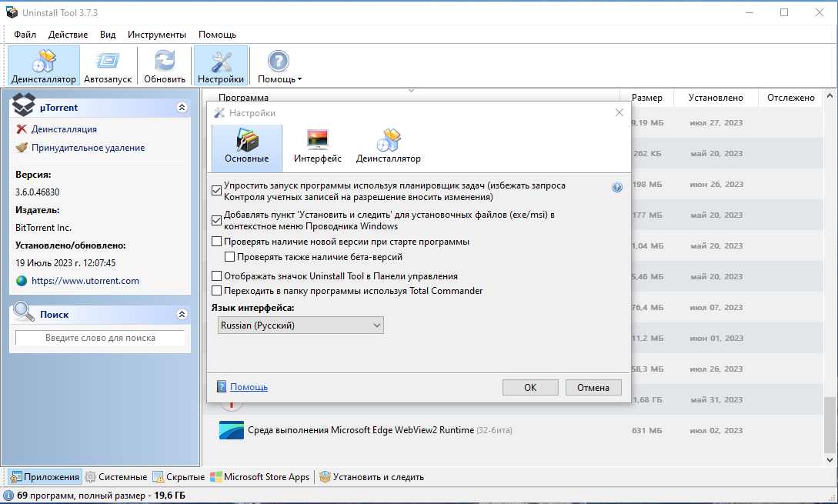The image size is (838, 504).
Task: Open the Помощь link in settings dialog
Action: coord(249,387)
